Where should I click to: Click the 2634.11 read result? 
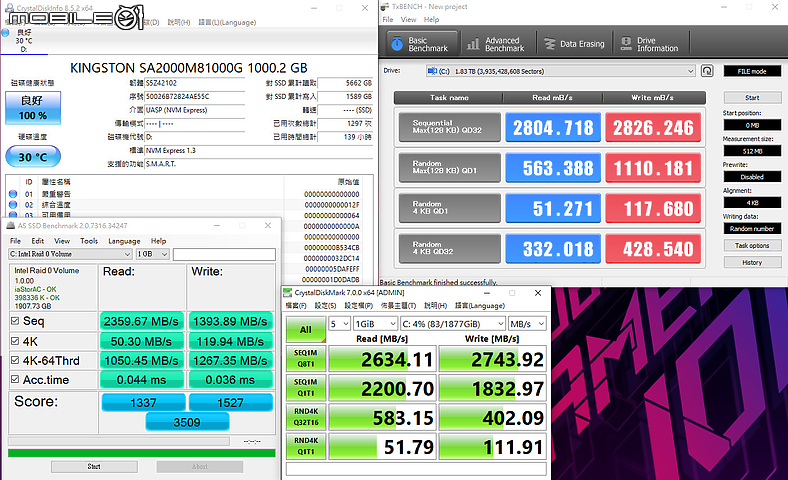pos(382,359)
